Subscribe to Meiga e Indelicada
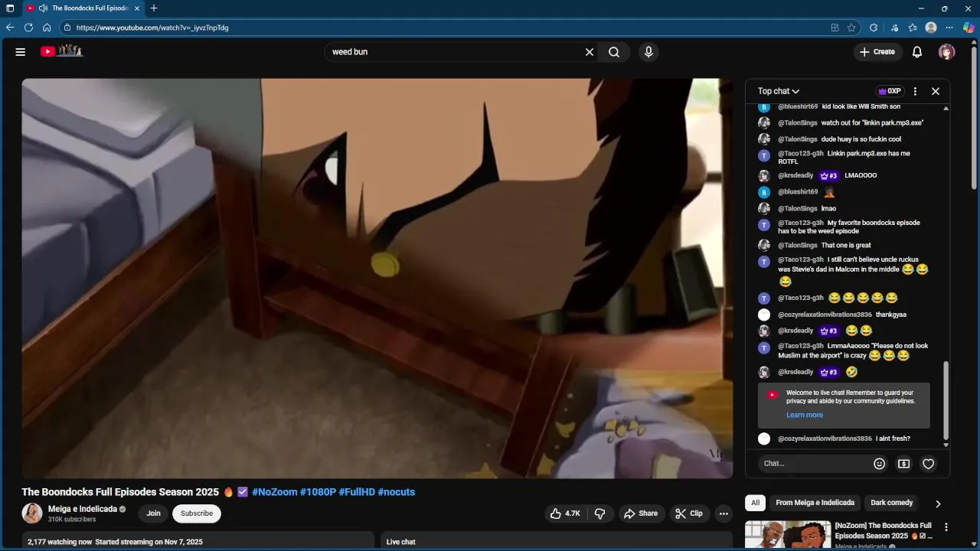This screenshot has width=980, height=551. pyautogui.click(x=197, y=514)
